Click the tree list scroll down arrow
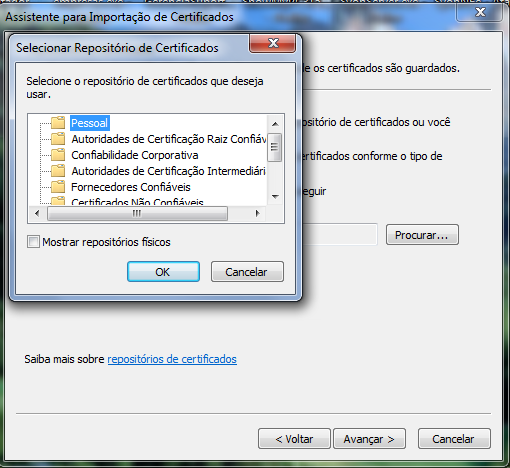The height and width of the screenshot is (468, 510). click(x=275, y=197)
